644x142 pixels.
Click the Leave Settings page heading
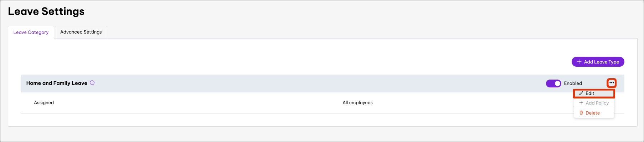click(x=46, y=11)
